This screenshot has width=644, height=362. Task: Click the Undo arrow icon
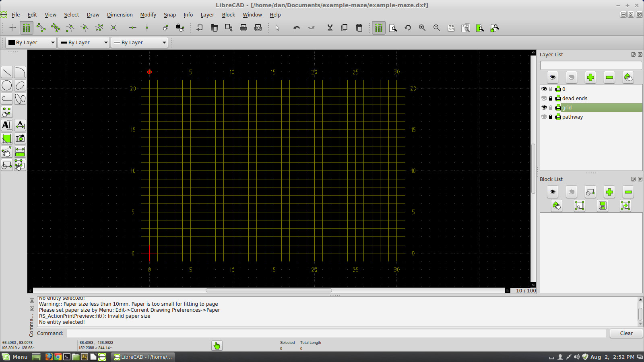coord(297,28)
